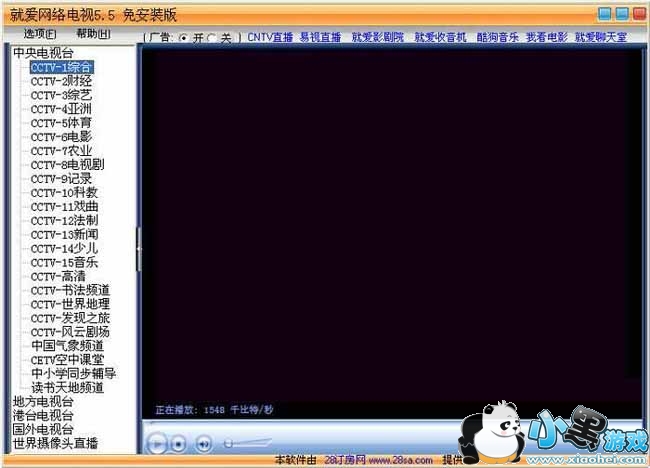The image size is (650, 468).
Task: Select channel CCTV-14少儿
Action: 64,249
